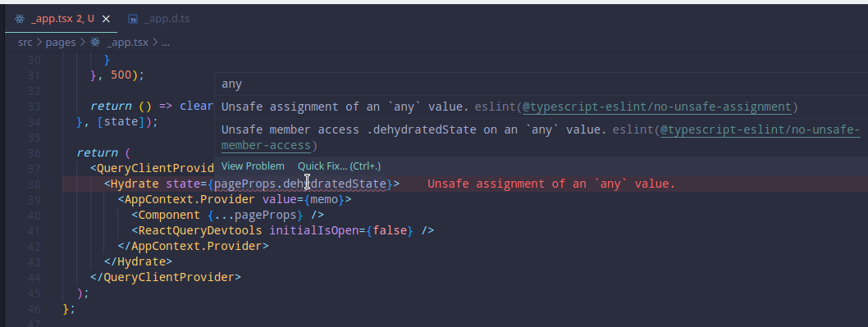Expand the pages breadcrumb segment
868x327 pixels.
[61, 42]
